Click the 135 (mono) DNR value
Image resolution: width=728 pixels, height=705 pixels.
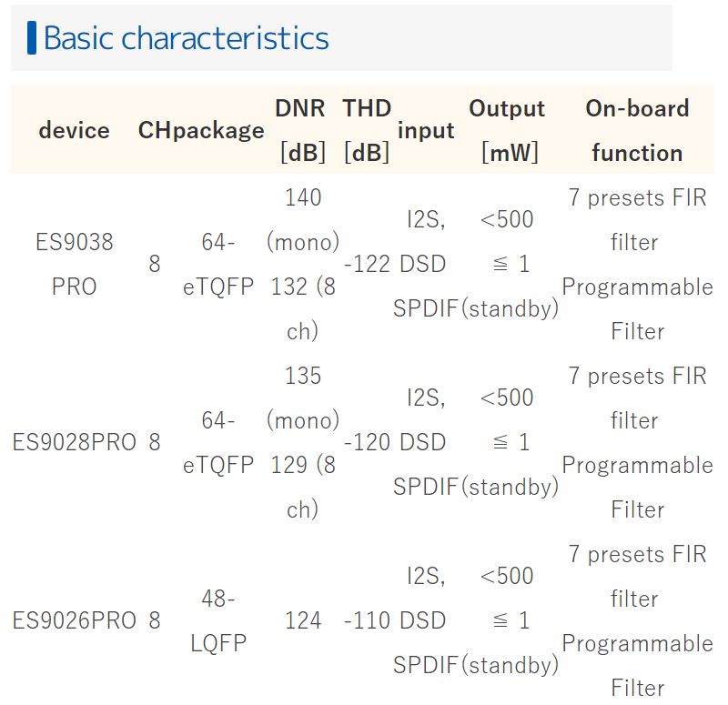click(x=303, y=398)
